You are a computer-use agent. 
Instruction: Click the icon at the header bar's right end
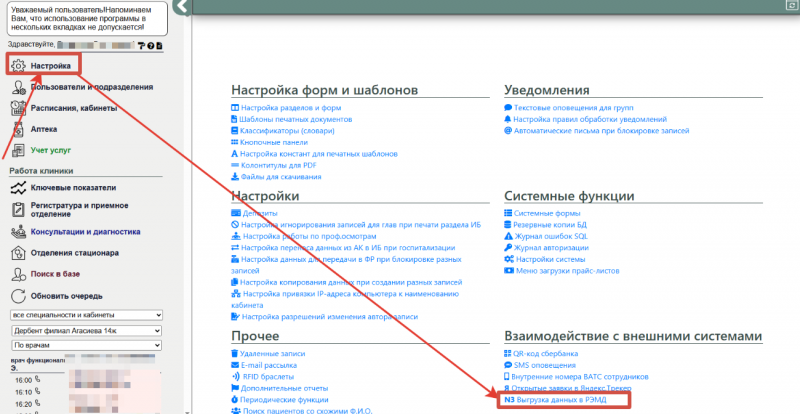791,5
